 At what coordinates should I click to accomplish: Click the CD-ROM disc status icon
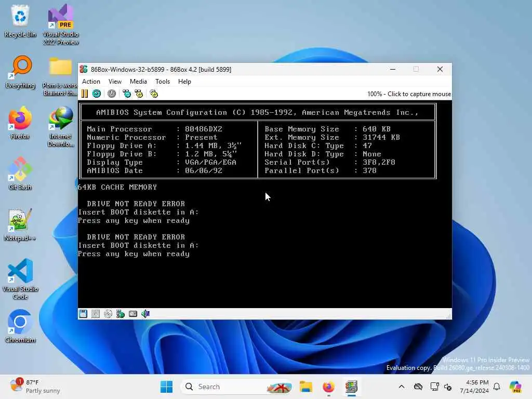pos(108,314)
